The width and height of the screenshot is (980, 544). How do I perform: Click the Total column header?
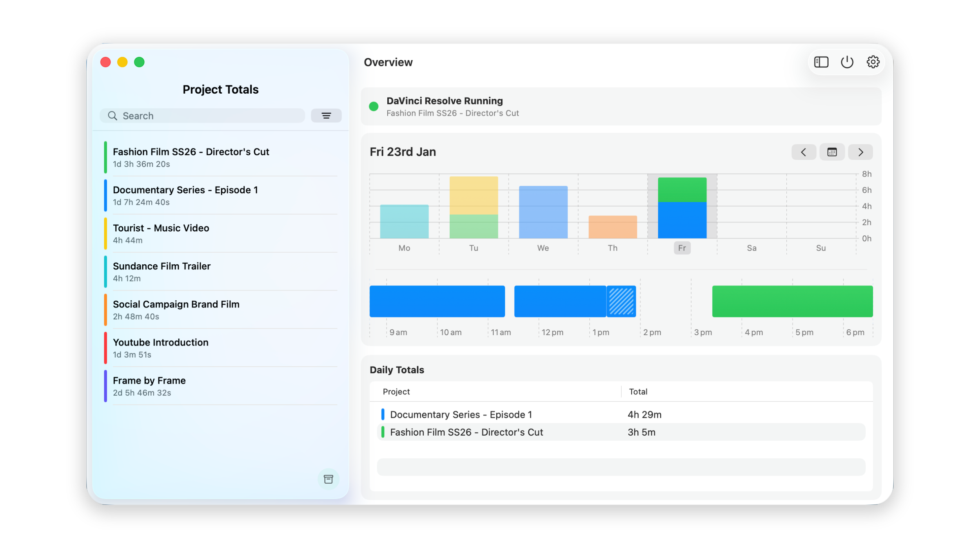pos(638,392)
